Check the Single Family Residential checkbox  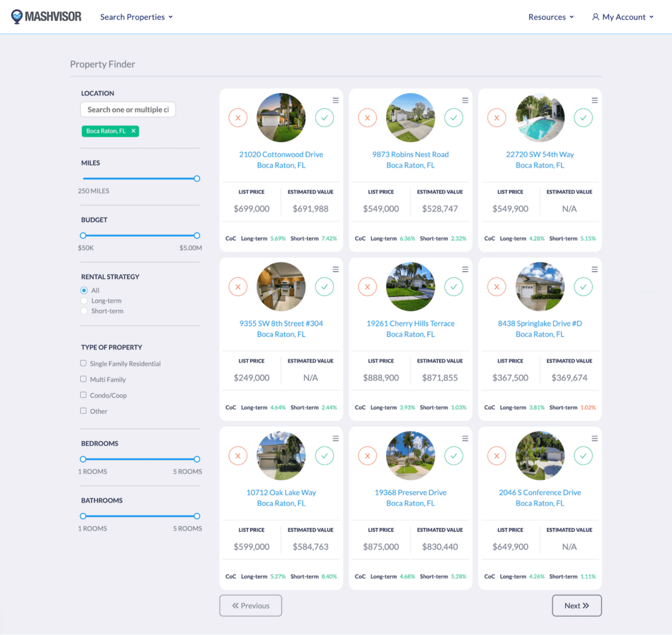[83, 363]
